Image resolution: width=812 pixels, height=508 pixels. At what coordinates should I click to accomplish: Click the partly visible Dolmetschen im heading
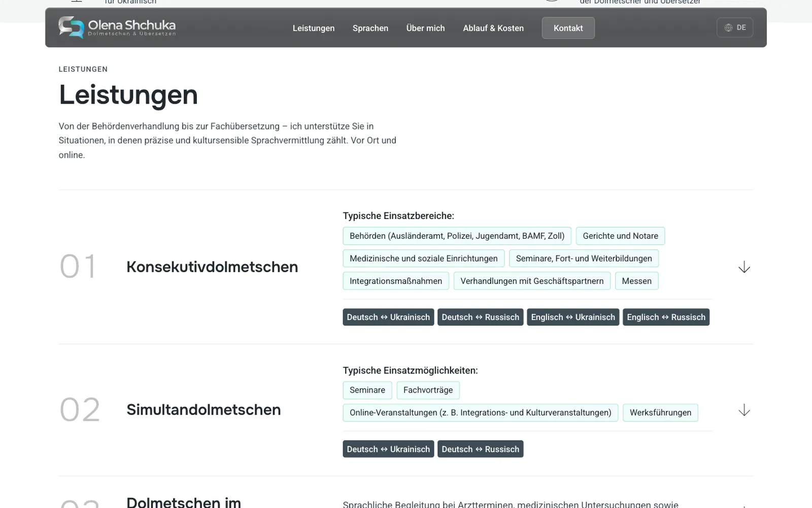click(184, 502)
